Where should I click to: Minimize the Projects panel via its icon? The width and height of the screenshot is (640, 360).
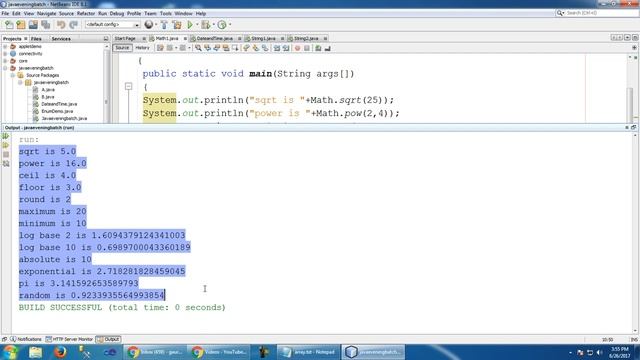point(106,38)
